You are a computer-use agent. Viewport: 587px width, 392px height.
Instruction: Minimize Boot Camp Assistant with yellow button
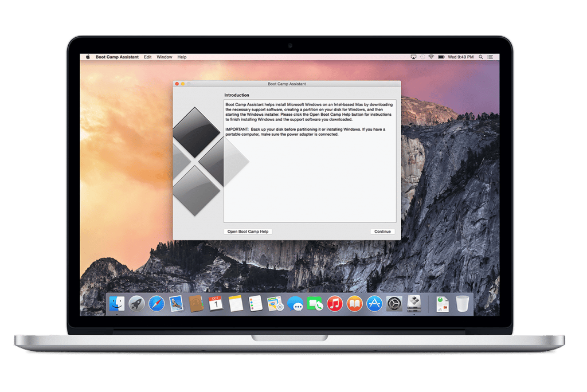[183, 84]
